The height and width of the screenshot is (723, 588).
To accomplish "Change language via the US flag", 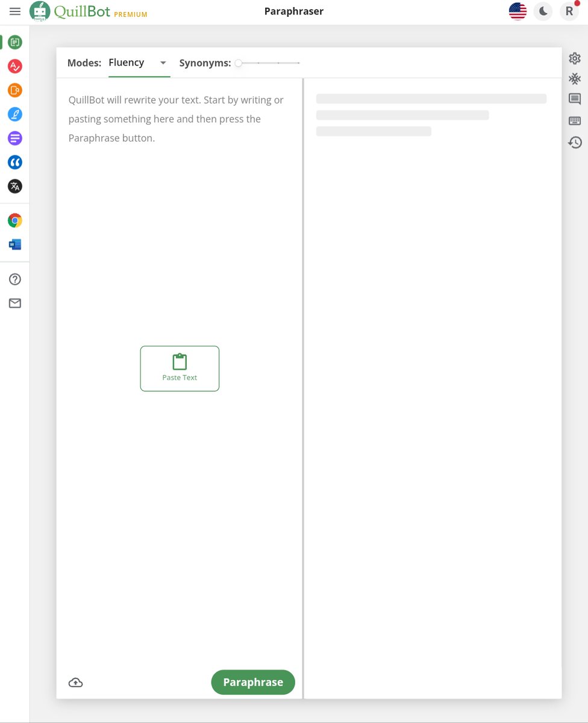I will pos(518,11).
